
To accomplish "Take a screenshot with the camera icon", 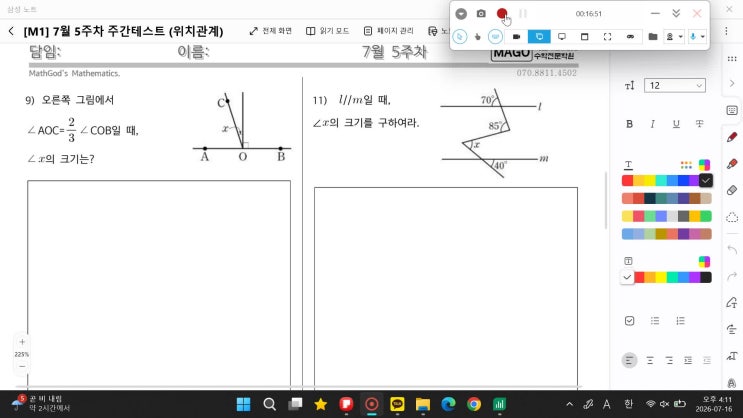I will 481,13.
